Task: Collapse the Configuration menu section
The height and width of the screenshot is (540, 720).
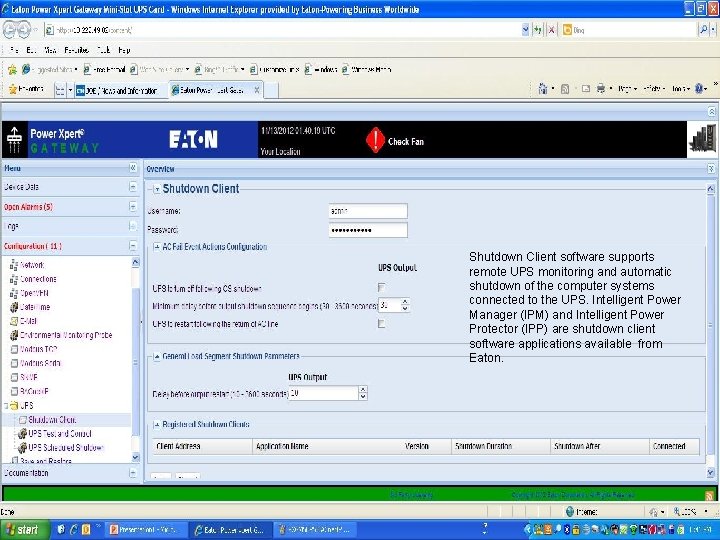Action: (x=133, y=246)
